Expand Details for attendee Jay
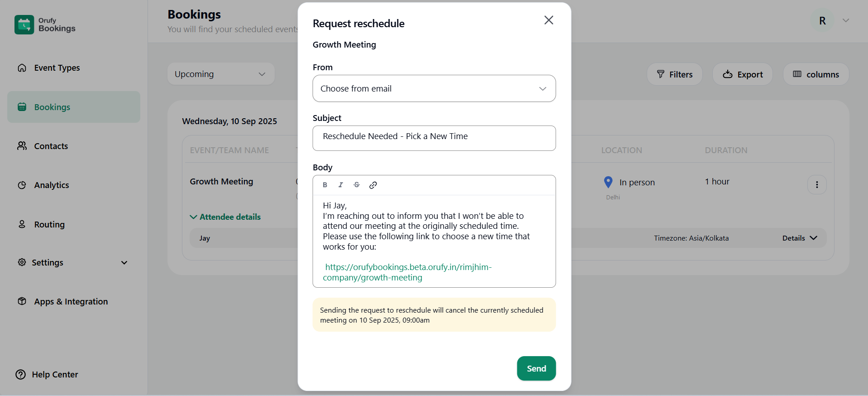Image resolution: width=868 pixels, height=396 pixels. (x=799, y=238)
